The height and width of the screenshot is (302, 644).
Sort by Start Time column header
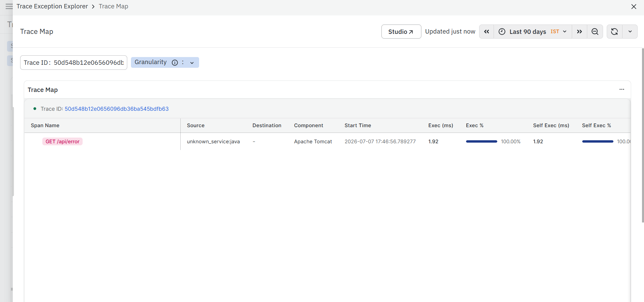tap(358, 125)
